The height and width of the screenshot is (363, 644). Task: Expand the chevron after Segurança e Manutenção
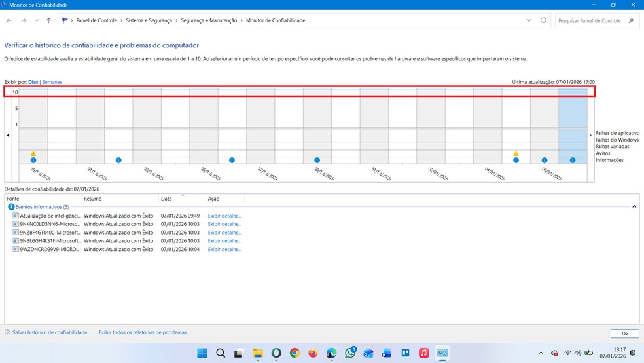pos(241,20)
